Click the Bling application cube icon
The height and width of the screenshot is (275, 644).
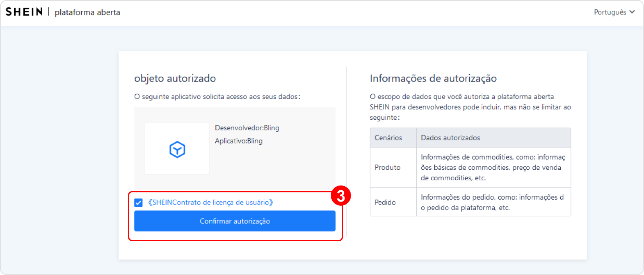point(177,149)
